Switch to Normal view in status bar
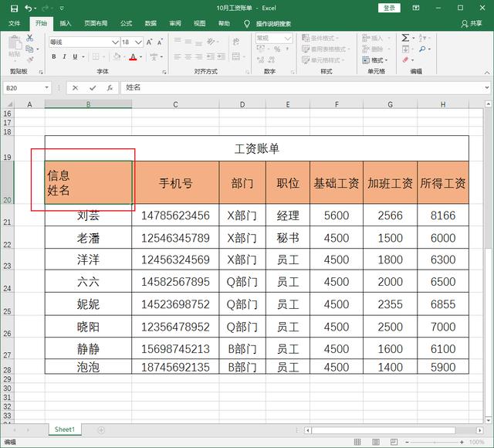Screen dimensions: 494x448 click(357, 442)
